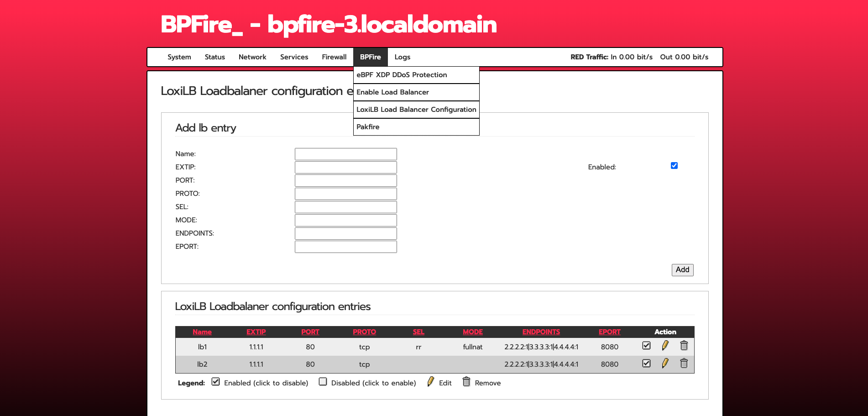The image size is (868, 416).
Task: Delete the lb2 entry with the trash icon
Action: coord(684,363)
